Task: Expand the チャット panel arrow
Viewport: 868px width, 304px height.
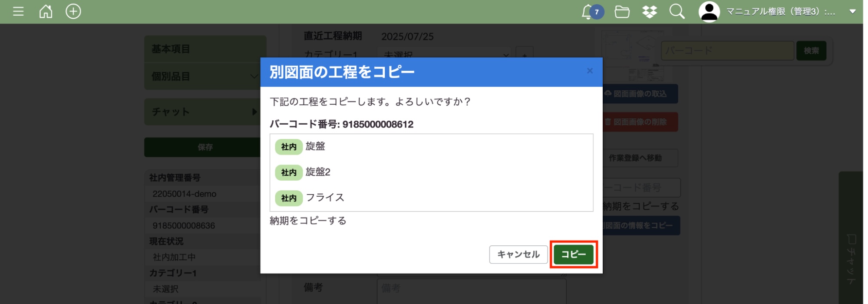Action: pyautogui.click(x=254, y=112)
